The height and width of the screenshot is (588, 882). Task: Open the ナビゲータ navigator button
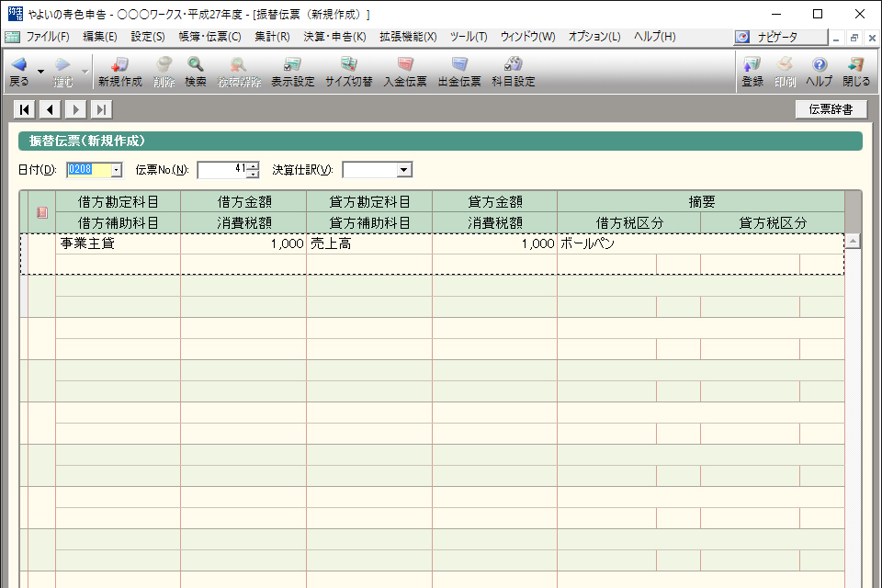[x=780, y=37]
